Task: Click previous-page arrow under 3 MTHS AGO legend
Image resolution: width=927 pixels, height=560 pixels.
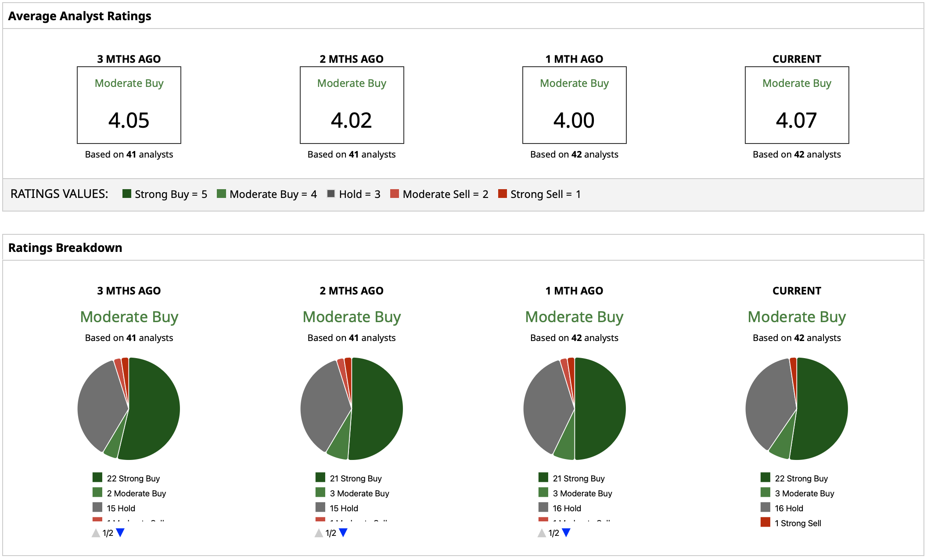Action: pos(96,533)
